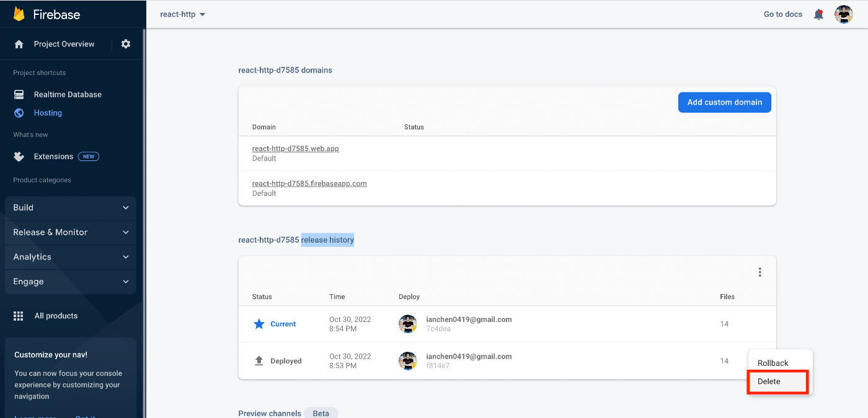Screen dimensions: 868x418
Task: Click the Project Overview home icon
Action: click(x=19, y=44)
